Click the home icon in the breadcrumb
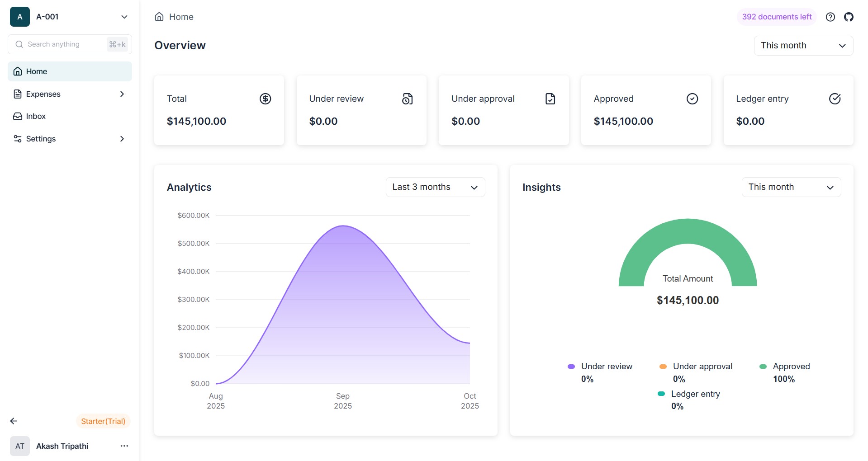Screen dimensions: 868x461 tap(159, 17)
